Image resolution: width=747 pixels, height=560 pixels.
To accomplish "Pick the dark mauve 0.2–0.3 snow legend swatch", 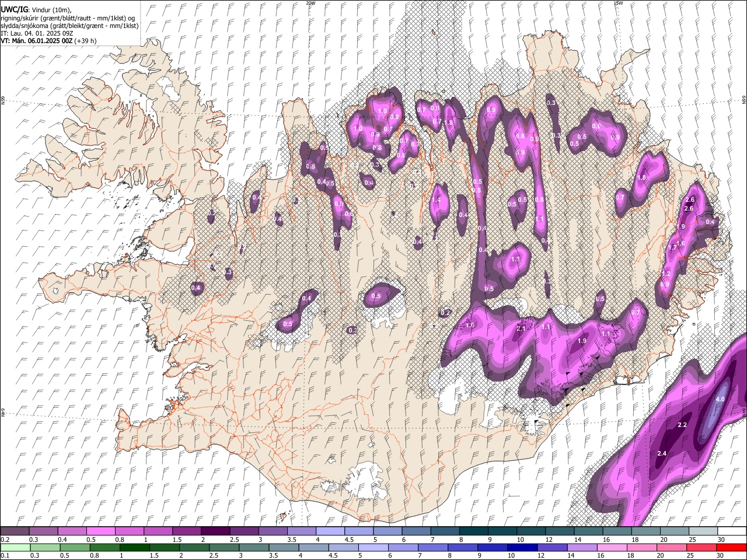I will pos(15,531).
